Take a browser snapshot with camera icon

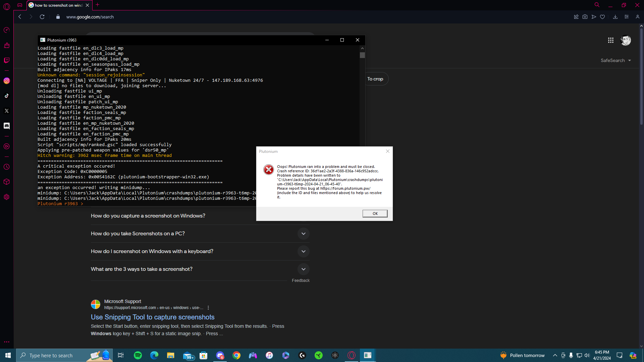(585, 17)
